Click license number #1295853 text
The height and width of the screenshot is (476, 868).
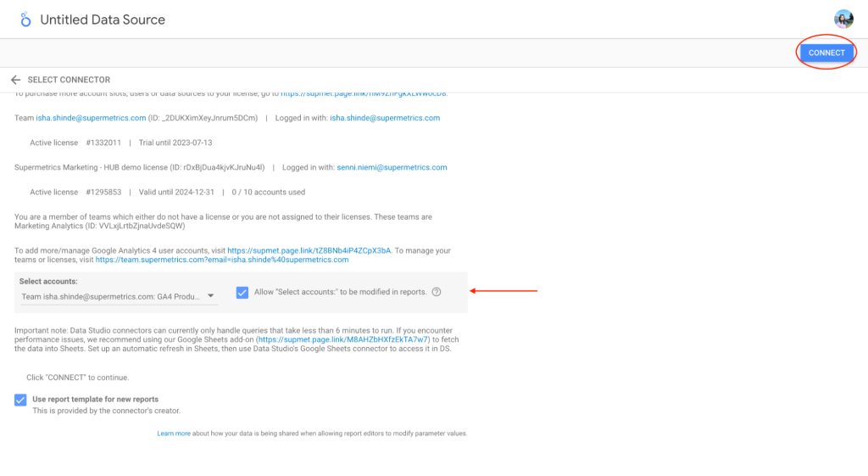(x=103, y=193)
